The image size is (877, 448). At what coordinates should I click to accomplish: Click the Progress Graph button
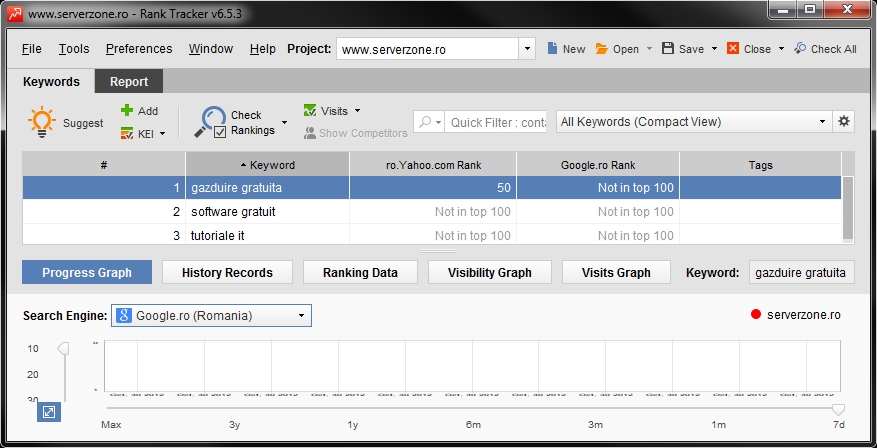click(x=87, y=272)
